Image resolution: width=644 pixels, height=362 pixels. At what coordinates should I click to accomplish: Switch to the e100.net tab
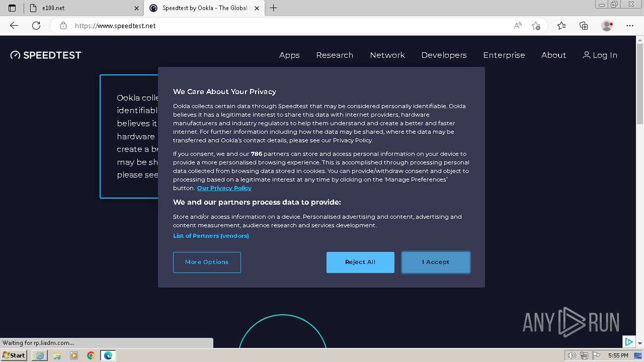[x=84, y=8]
